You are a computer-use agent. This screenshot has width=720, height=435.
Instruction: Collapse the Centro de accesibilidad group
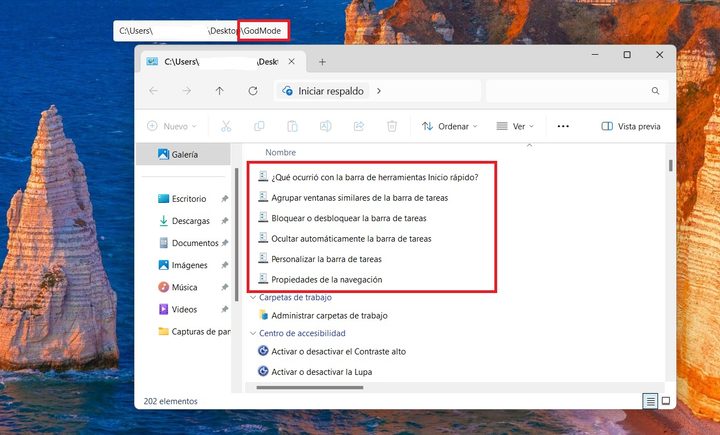pyautogui.click(x=253, y=333)
